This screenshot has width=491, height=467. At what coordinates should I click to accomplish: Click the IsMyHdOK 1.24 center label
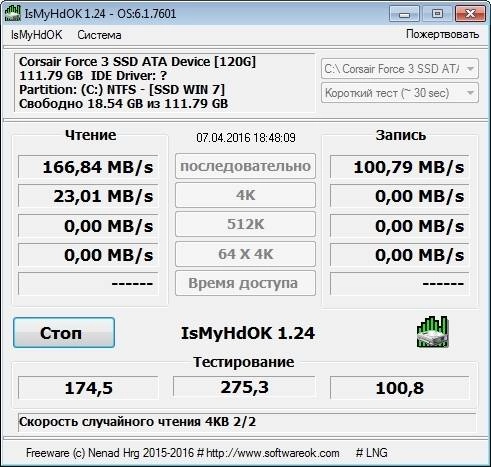coord(248,333)
